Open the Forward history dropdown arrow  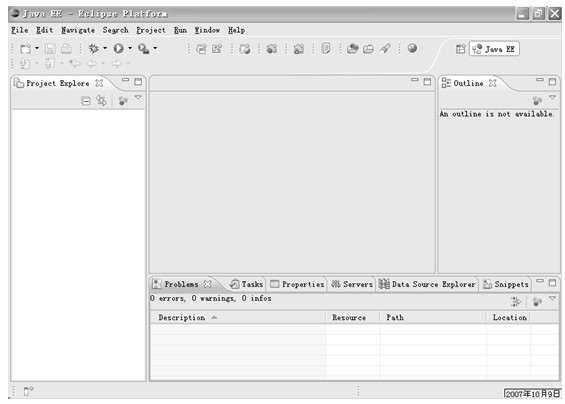(128, 64)
